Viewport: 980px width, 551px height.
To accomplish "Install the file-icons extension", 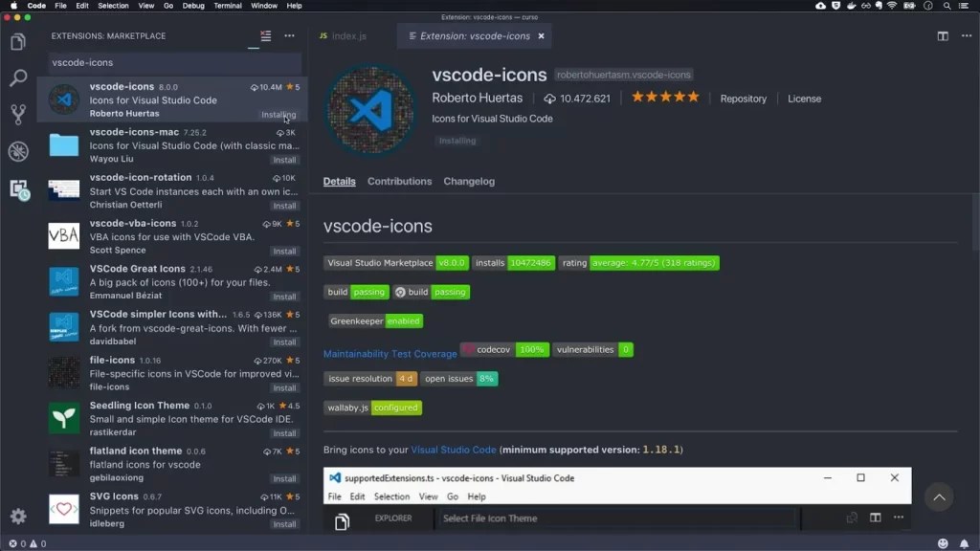I will pos(284,388).
